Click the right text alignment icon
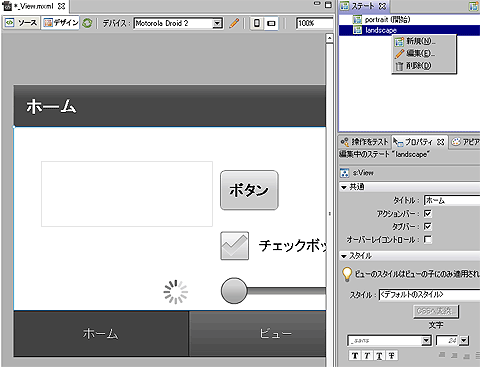 [467, 356]
